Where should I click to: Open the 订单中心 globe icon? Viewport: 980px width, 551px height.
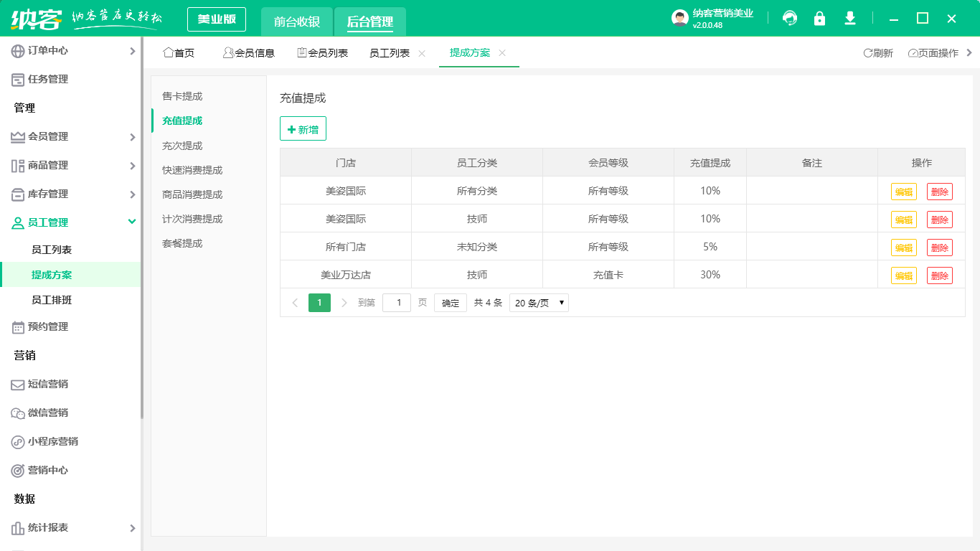click(x=18, y=51)
